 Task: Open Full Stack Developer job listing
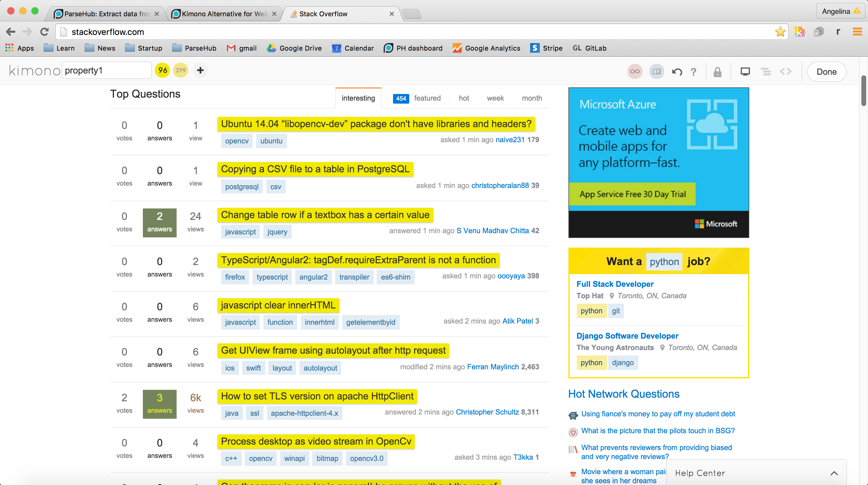pyautogui.click(x=615, y=284)
